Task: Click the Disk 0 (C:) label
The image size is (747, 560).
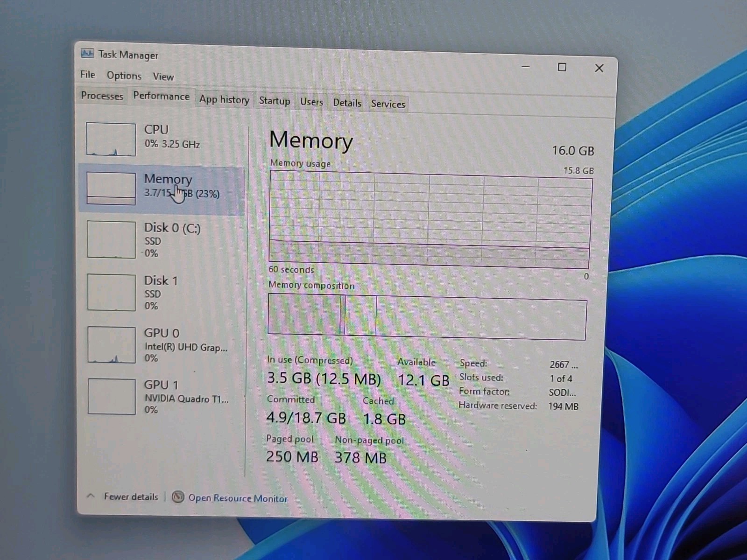Action: 172,228
